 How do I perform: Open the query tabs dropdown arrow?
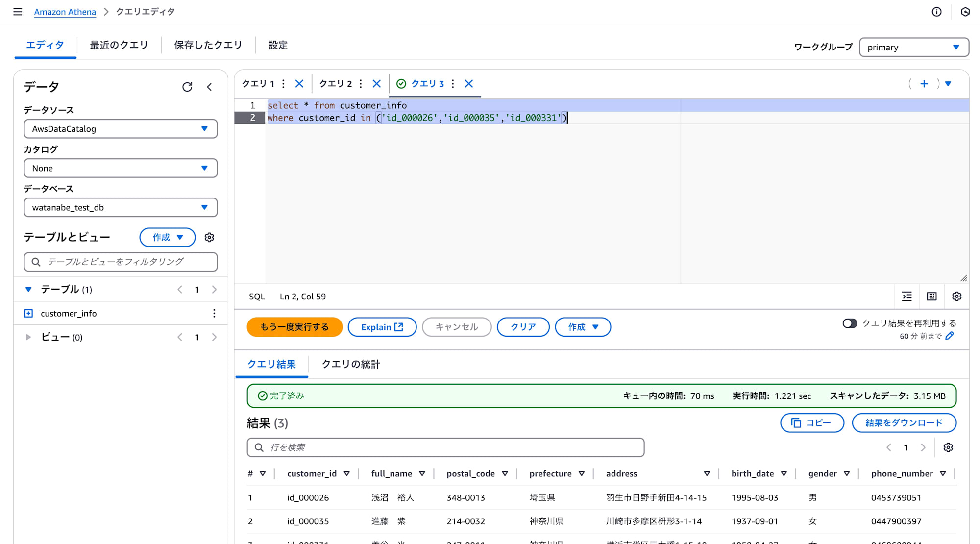[948, 84]
